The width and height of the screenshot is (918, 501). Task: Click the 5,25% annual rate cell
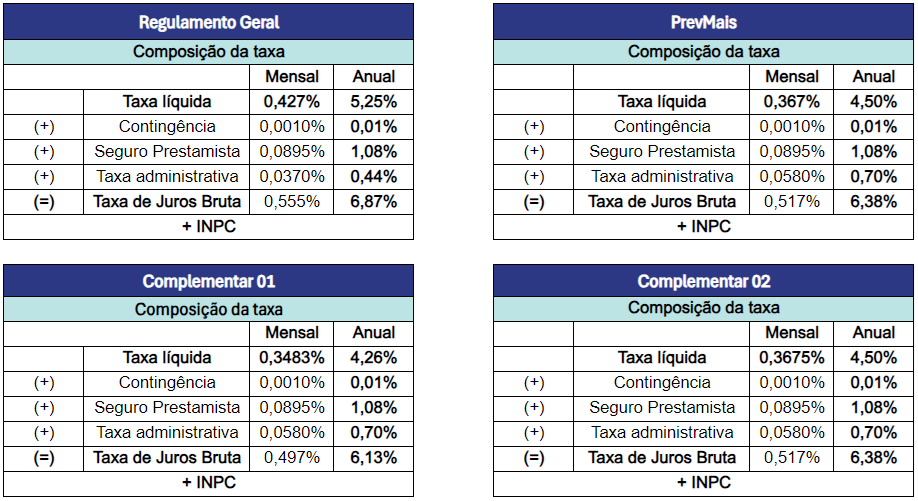click(x=374, y=101)
